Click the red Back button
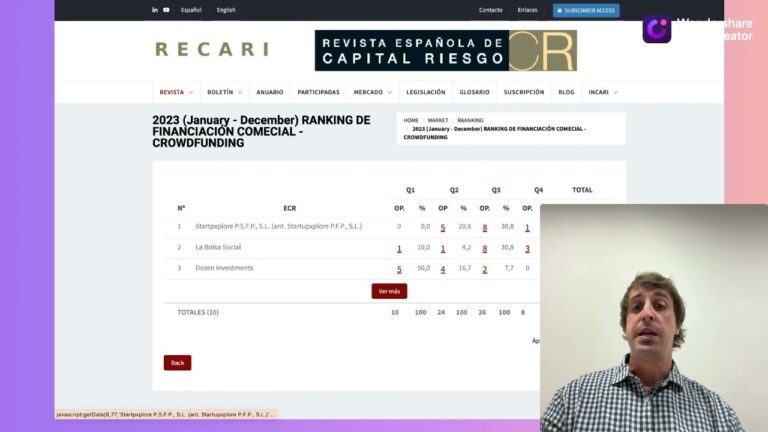This screenshot has width=768, height=432. pyautogui.click(x=177, y=363)
